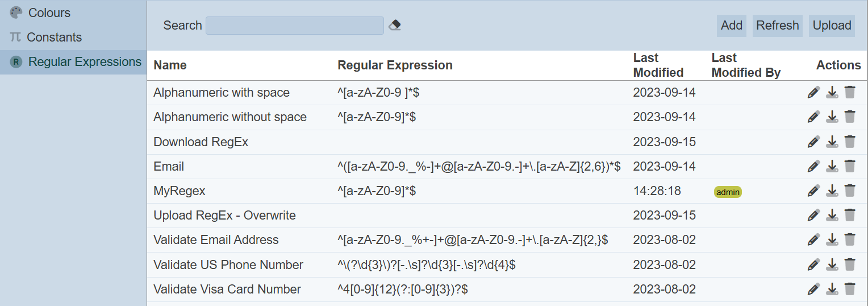Delete the Download RegEx row
Viewport: 868px width, 306px height.
850,142
